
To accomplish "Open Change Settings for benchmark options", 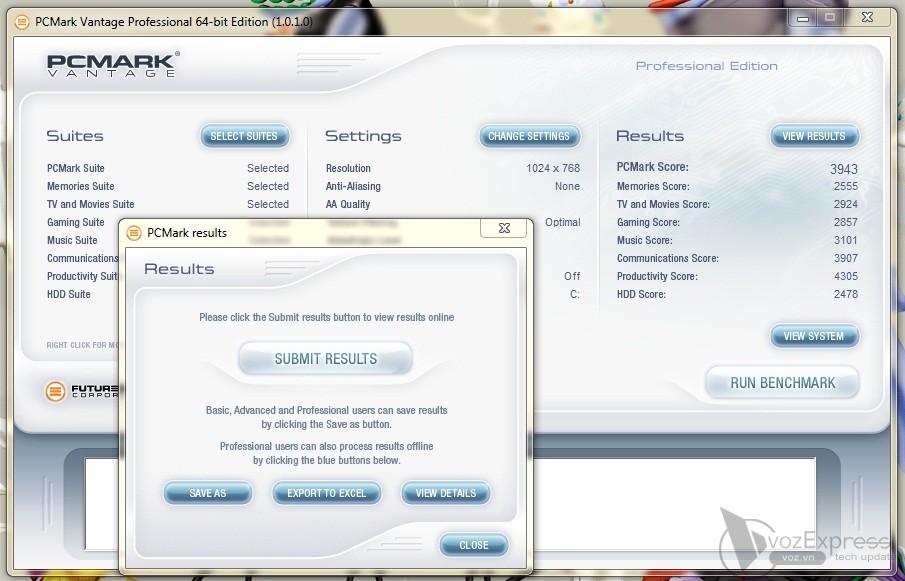I will (529, 136).
